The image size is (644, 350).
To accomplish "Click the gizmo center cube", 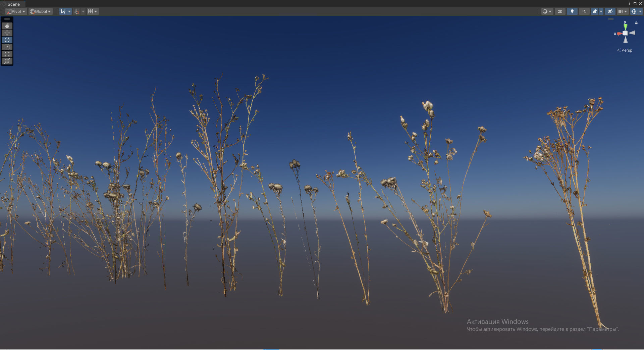I will pyautogui.click(x=625, y=33).
